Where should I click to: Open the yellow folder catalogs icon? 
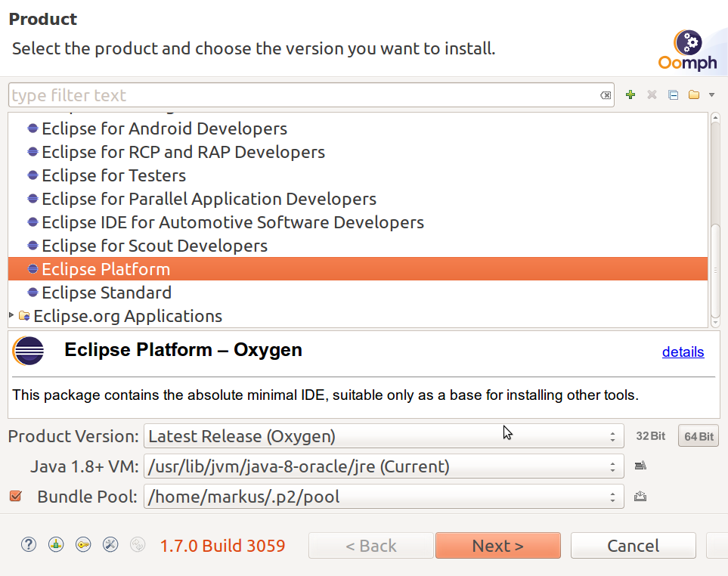point(694,94)
